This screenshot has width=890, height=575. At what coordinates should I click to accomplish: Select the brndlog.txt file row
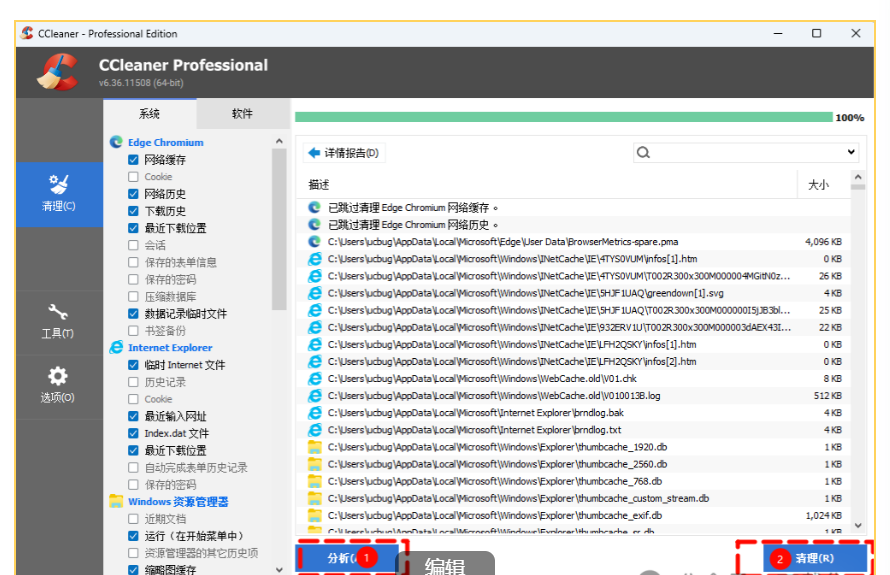pos(573,430)
